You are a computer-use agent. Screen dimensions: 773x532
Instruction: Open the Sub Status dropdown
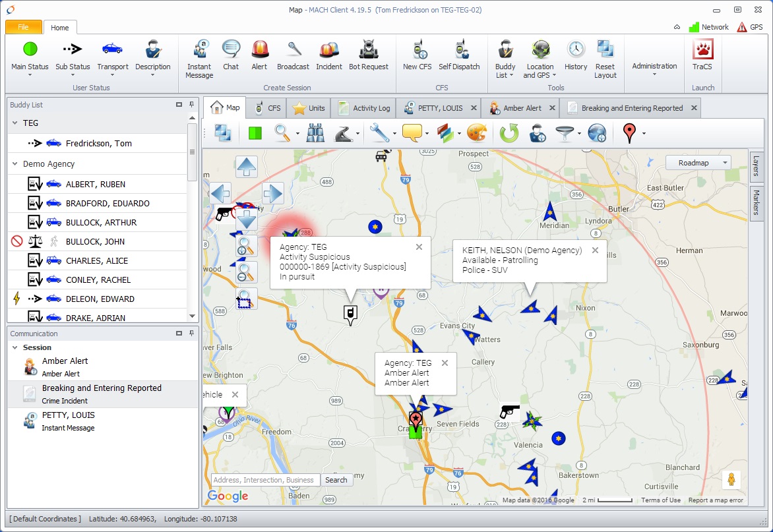tap(73, 75)
